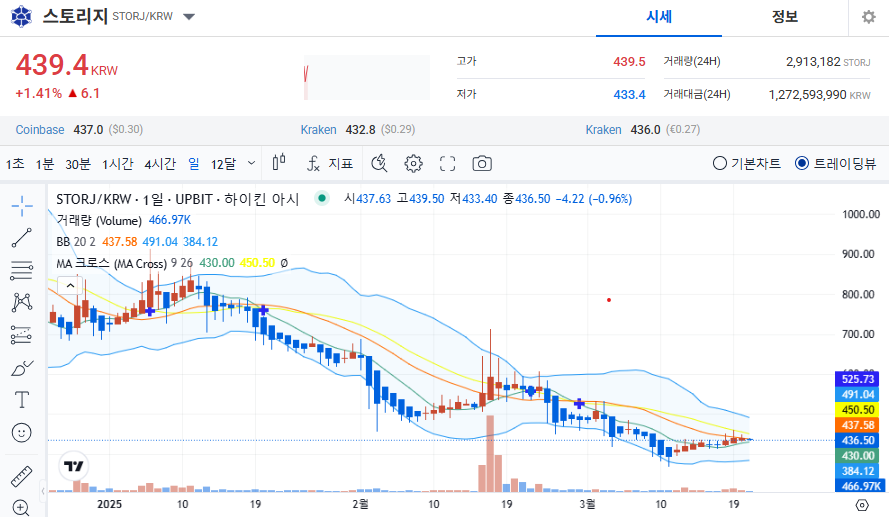This screenshot has width=889, height=517.
Task: Click the TradingView logo on chart
Action: click(74, 466)
